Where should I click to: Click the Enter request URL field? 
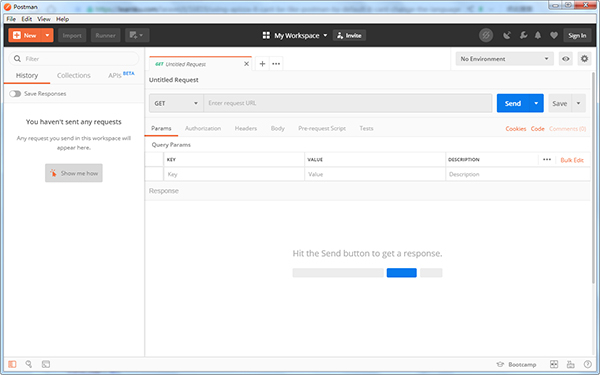[x=348, y=103]
